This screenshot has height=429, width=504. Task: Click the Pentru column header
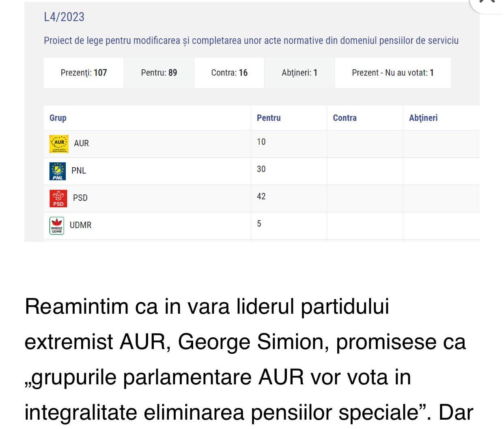pyautogui.click(x=269, y=118)
